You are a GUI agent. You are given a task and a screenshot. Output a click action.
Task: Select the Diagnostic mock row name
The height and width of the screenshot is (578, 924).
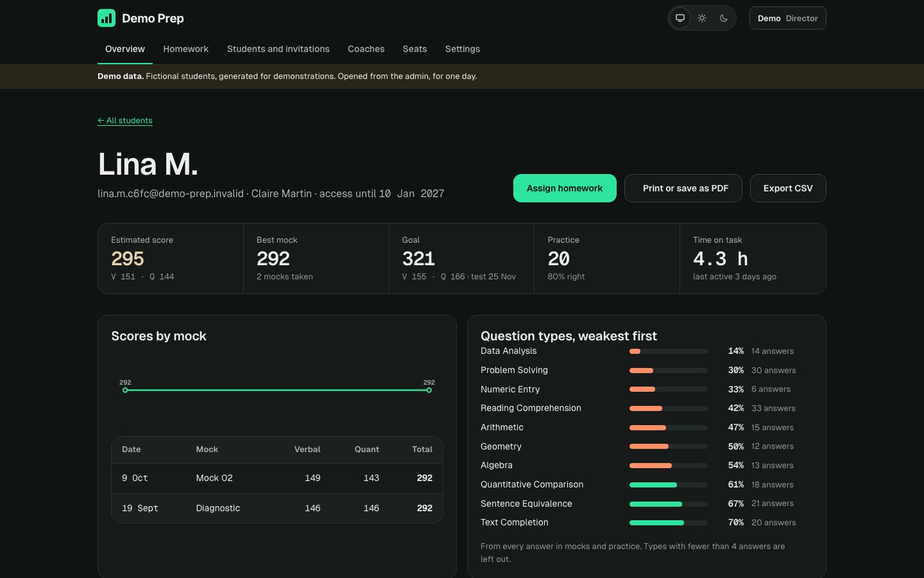tap(218, 508)
